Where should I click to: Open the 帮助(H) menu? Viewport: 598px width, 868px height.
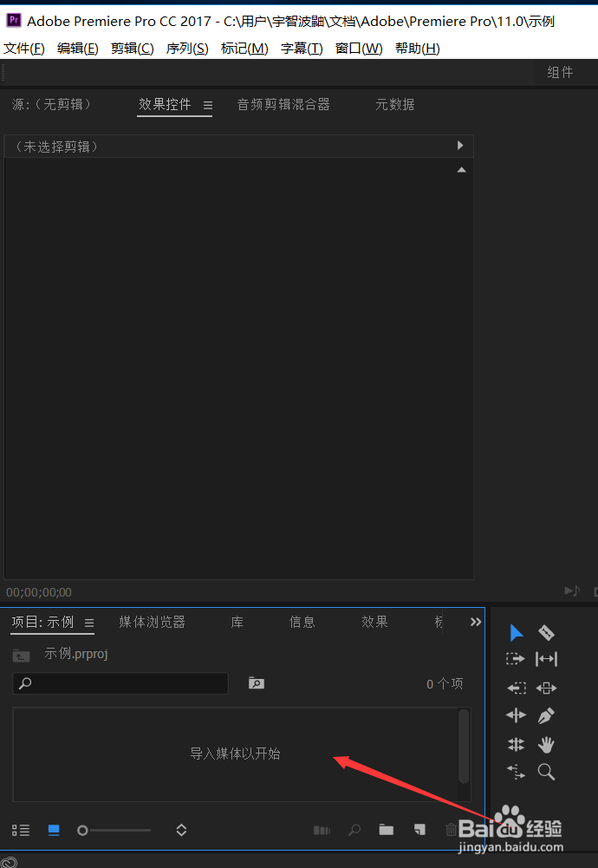point(417,49)
